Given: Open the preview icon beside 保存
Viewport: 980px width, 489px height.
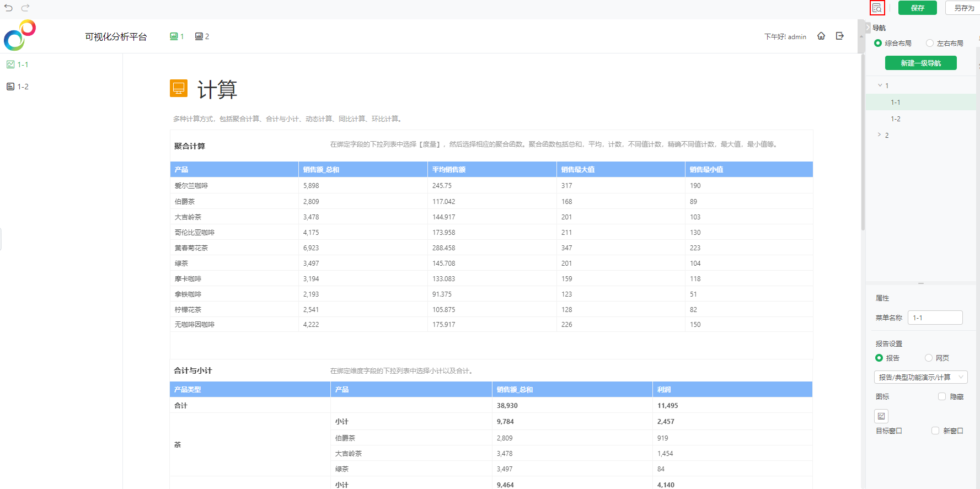Looking at the screenshot, I should click(877, 8).
